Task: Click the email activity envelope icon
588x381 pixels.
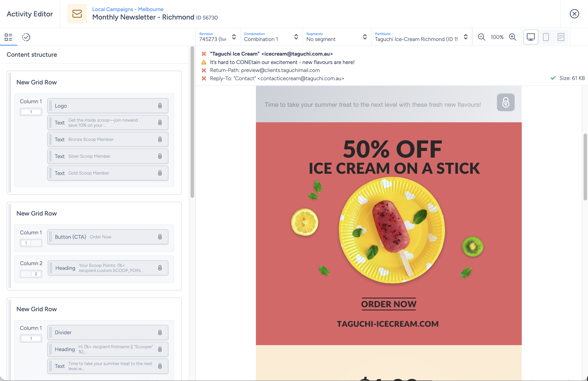Action: pos(77,14)
